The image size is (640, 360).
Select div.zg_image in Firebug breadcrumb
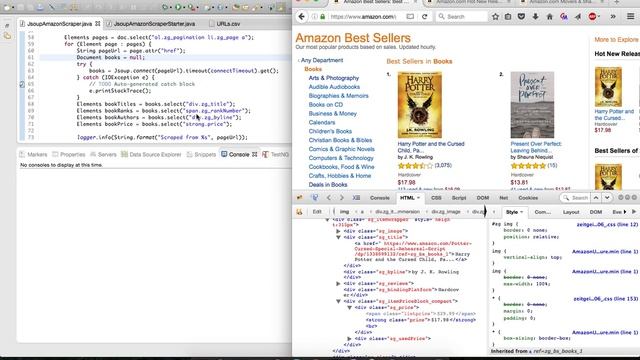446,212
